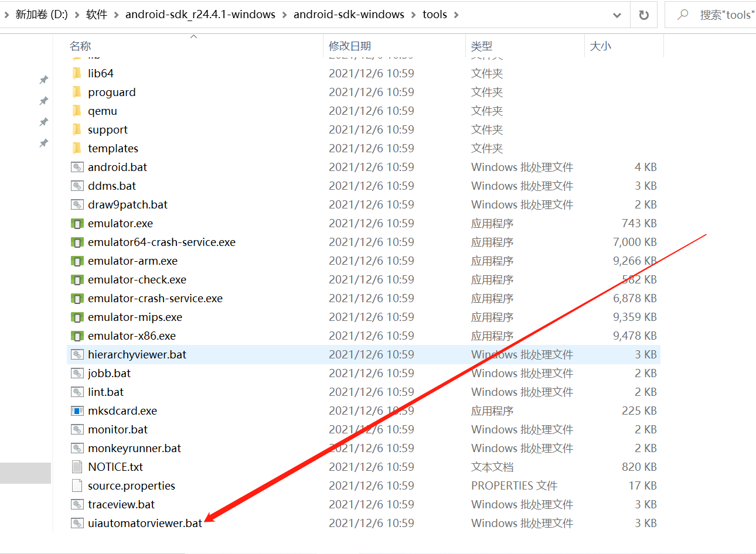This screenshot has width=756, height=554.
Task: Click the 文本文档 type of NOTICE.txt
Action: point(492,467)
